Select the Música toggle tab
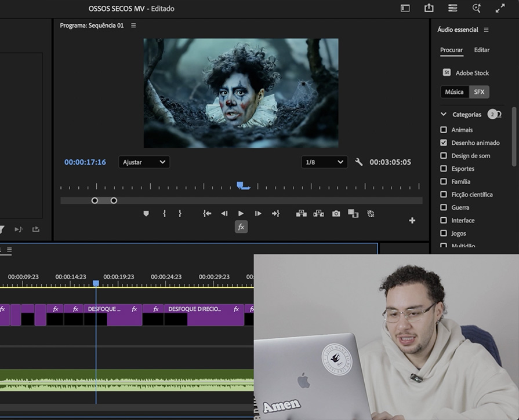Viewport: 519px width, 420px height. [x=455, y=92]
